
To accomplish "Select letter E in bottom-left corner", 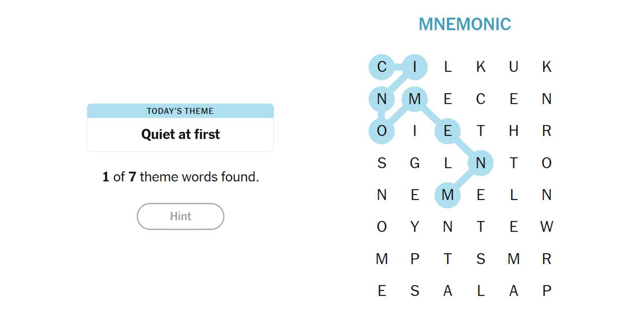I will coord(382,291).
